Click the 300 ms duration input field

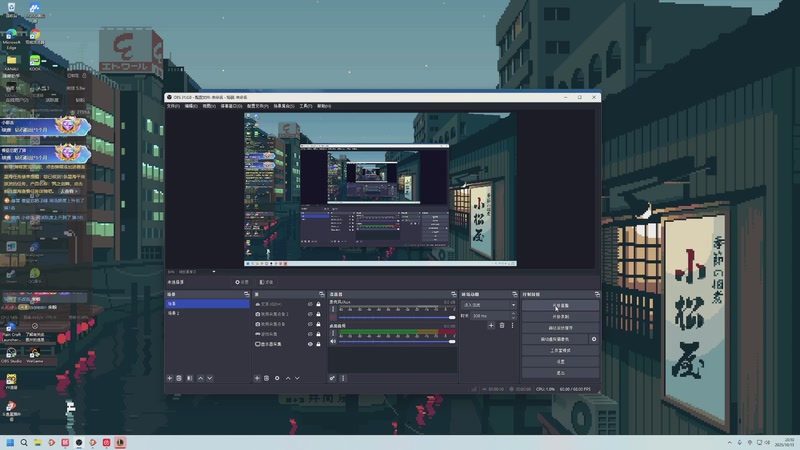pos(490,316)
